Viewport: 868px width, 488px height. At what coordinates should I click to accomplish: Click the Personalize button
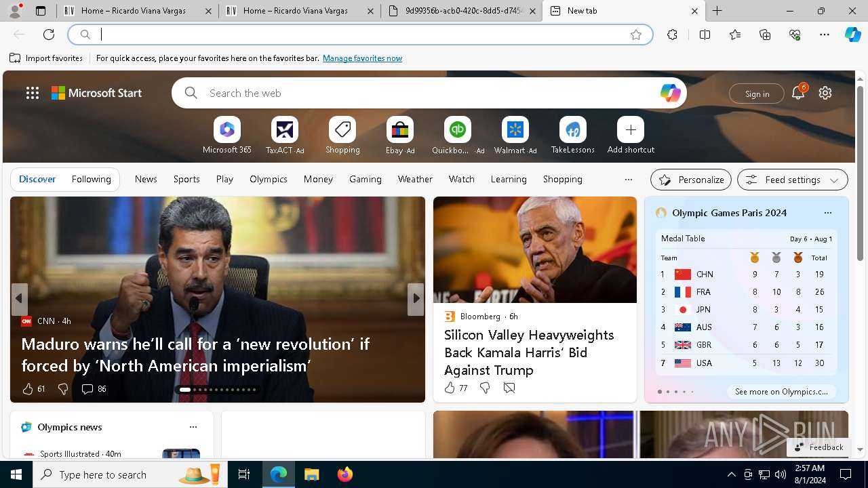point(691,180)
